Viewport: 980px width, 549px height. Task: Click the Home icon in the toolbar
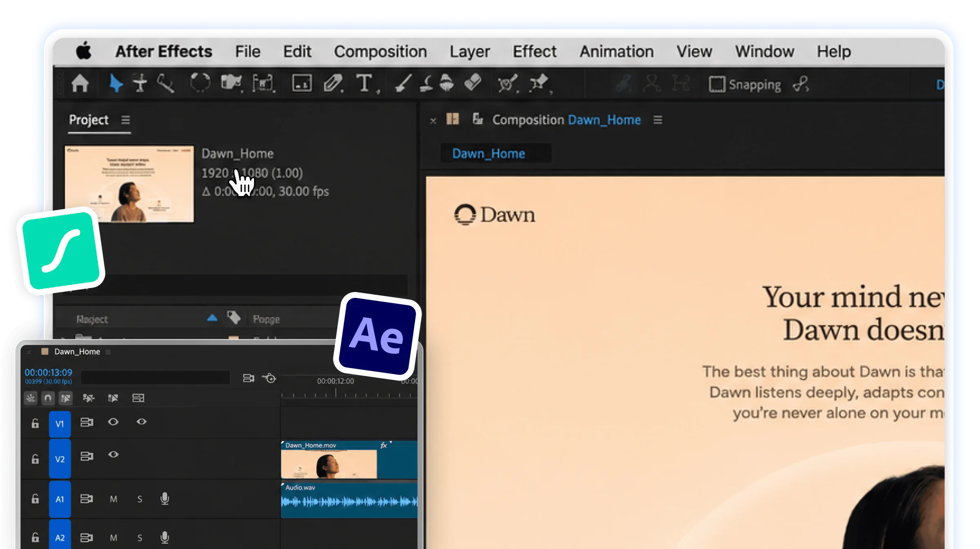[80, 84]
